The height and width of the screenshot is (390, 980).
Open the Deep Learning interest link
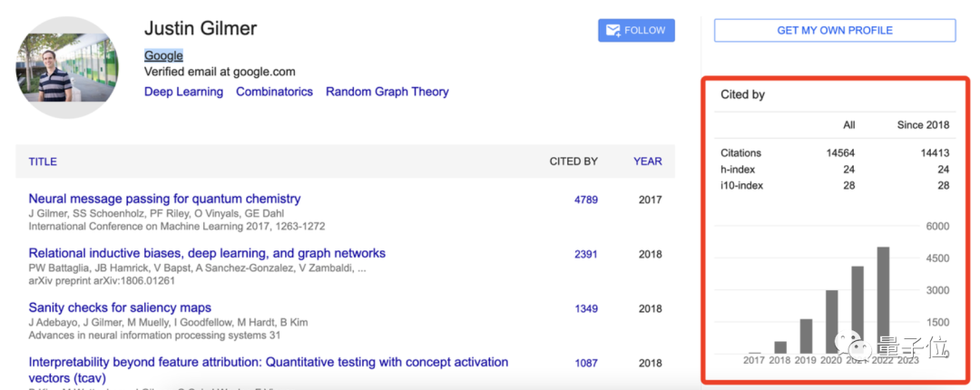[183, 92]
